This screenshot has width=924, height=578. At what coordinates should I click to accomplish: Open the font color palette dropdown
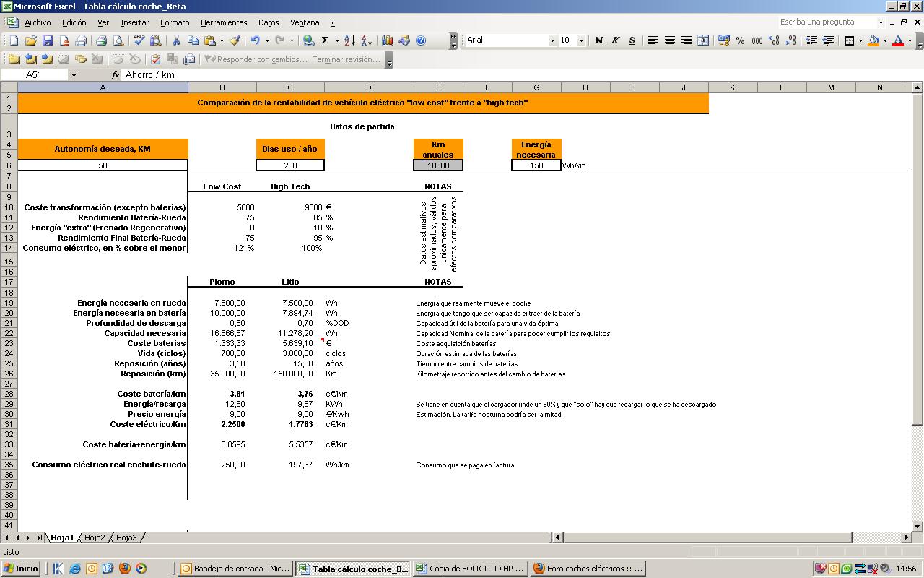coord(910,40)
